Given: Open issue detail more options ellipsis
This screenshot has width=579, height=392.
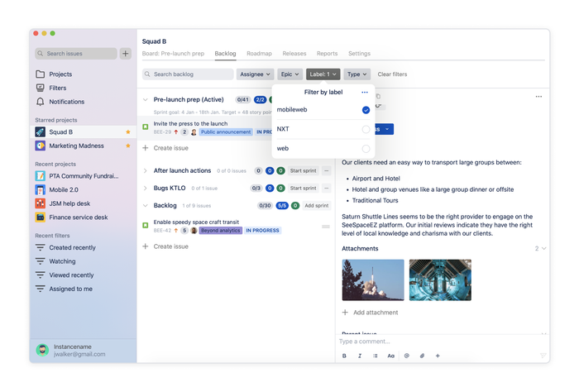Looking at the screenshot, I should click(538, 97).
